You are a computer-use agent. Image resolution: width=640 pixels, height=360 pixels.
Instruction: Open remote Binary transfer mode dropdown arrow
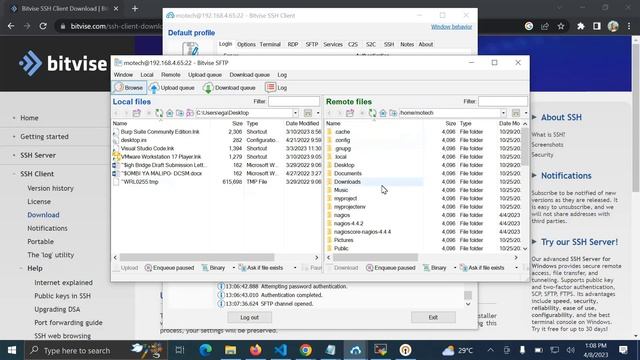coord(455,268)
